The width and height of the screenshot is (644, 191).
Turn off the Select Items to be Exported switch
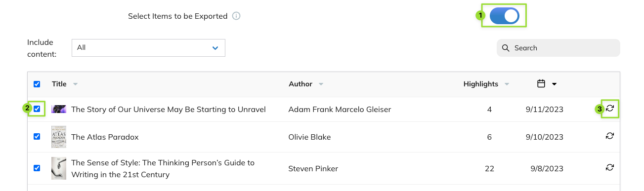pos(505,16)
